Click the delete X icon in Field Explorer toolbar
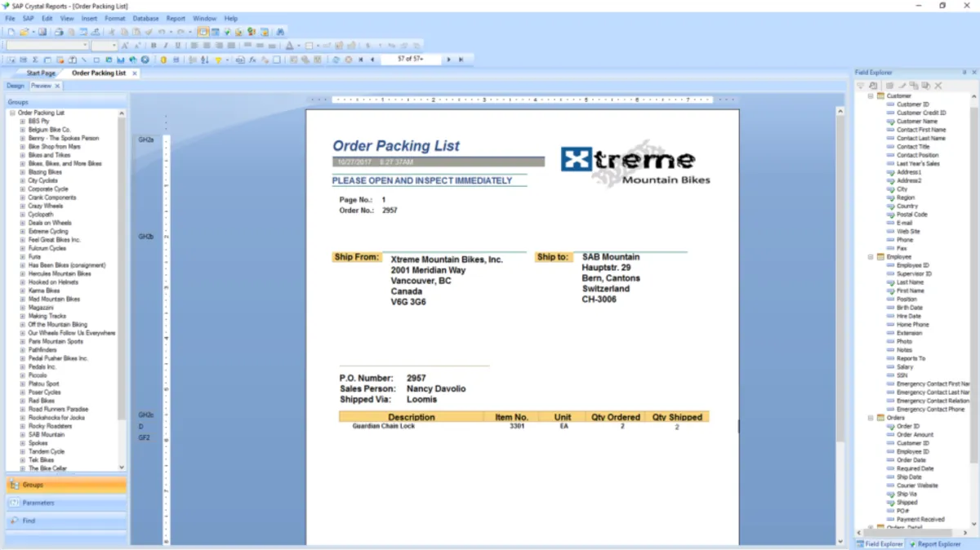 pos(938,86)
